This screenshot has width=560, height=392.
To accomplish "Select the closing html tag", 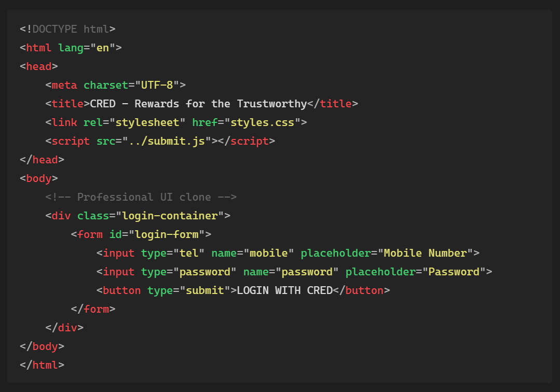I will coord(42,365).
